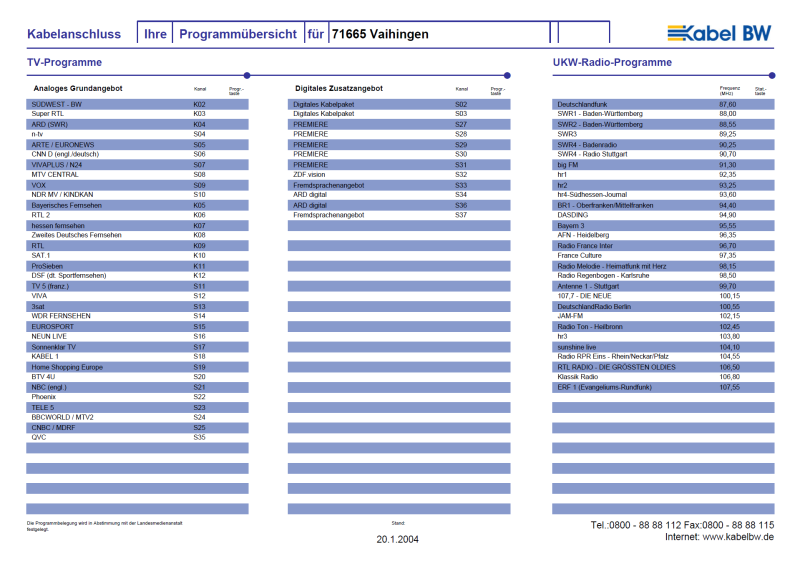Image resolution: width=800 pixels, height=566 pixels.
Task: Click the Tel. and Fax number line
Action: (682, 525)
